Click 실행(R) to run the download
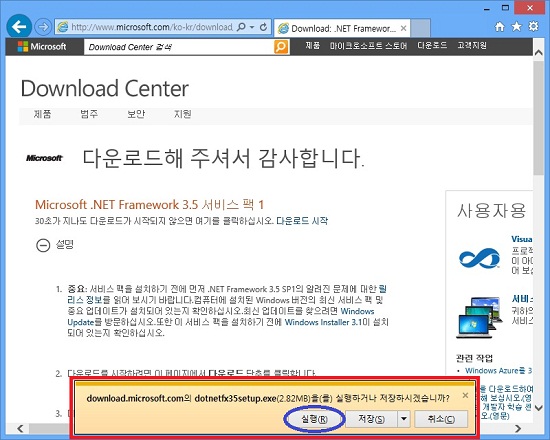Viewport: 550px width, 440px height. pos(314,419)
